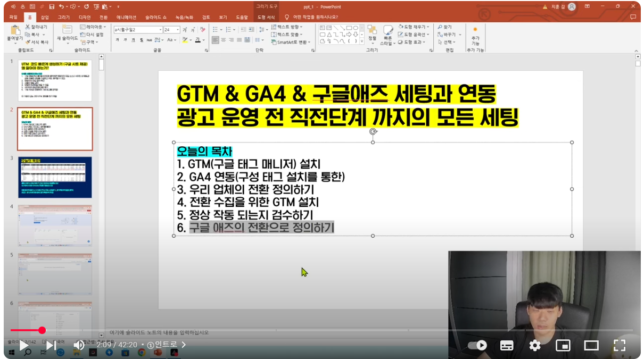Toggle italic formatting

click(126, 40)
